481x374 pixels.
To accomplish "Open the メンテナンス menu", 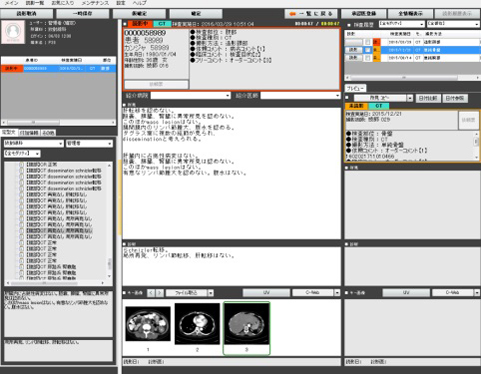I will 95,3.
